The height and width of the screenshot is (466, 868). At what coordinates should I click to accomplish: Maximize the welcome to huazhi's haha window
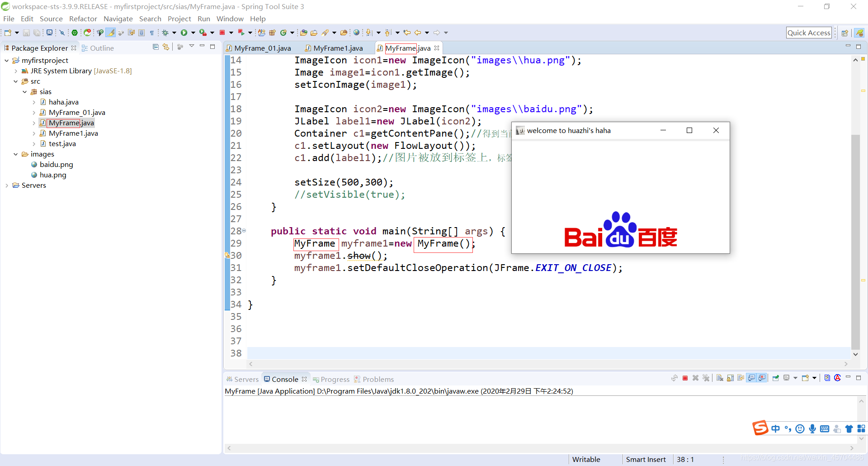[689, 130]
